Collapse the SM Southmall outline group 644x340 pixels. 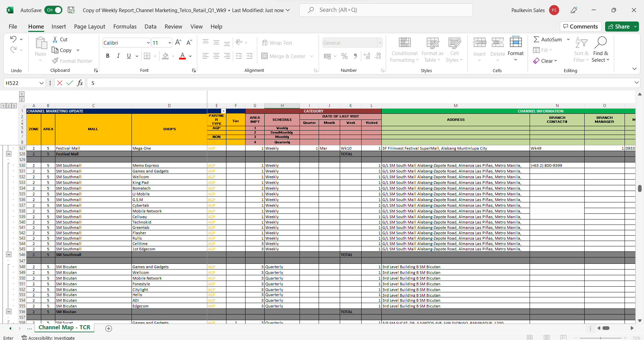[x=9, y=254]
